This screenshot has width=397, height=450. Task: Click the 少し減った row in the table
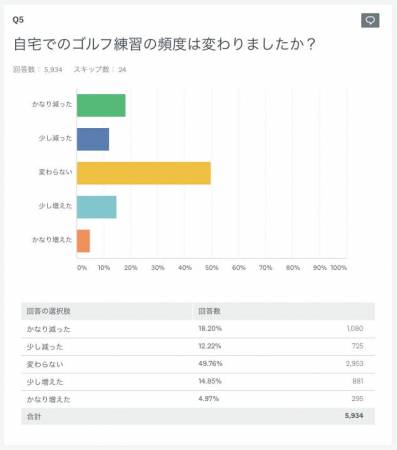pos(198,347)
